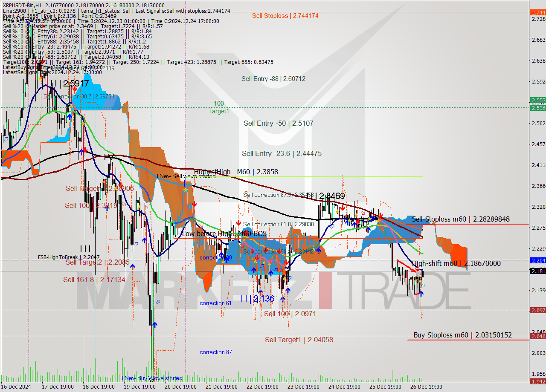Select 'Sell correction 61.8 | 2.29038' label
546x392 pixels.
tap(278, 224)
